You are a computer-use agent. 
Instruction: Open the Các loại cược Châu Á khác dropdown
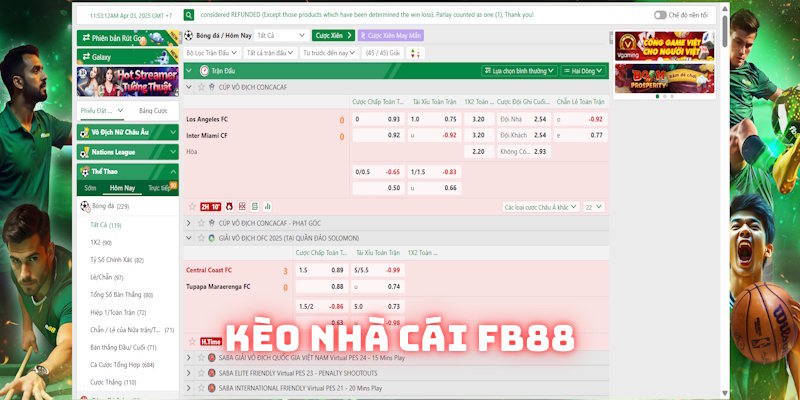click(541, 207)
